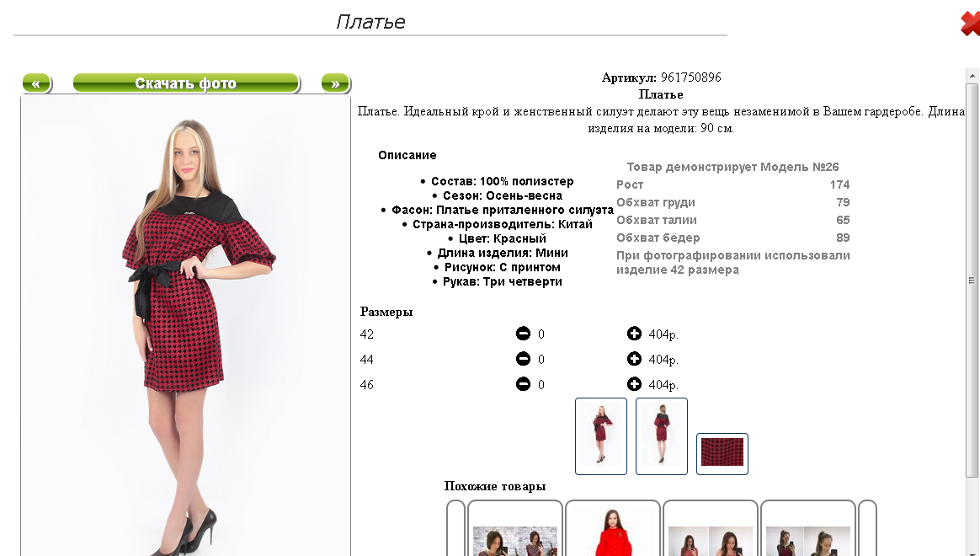Increase quantity for size 42
The height and width of the screenshot is (556, 980).
click(x=634, y=334)
